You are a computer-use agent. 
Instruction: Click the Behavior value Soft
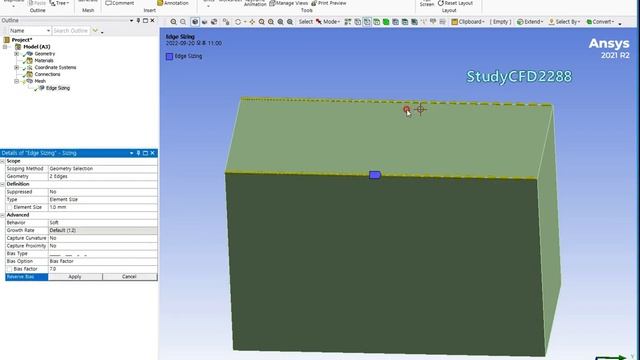pos(102,223)
